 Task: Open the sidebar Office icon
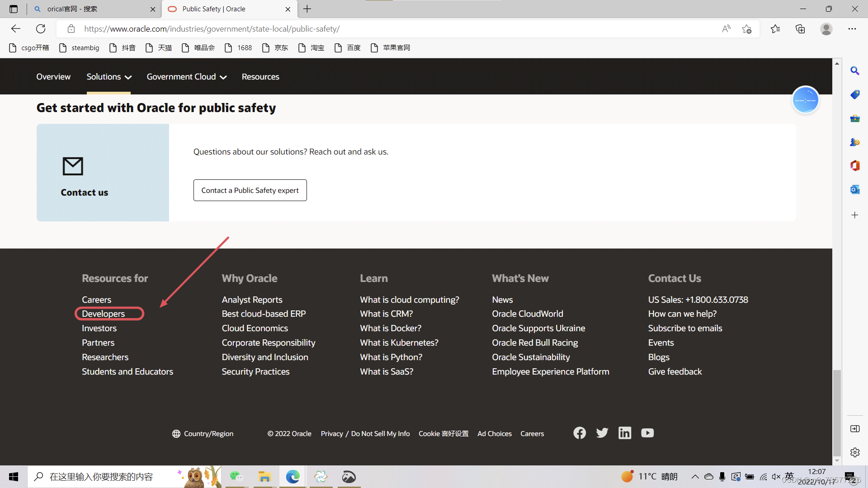[x=854, y=165]
